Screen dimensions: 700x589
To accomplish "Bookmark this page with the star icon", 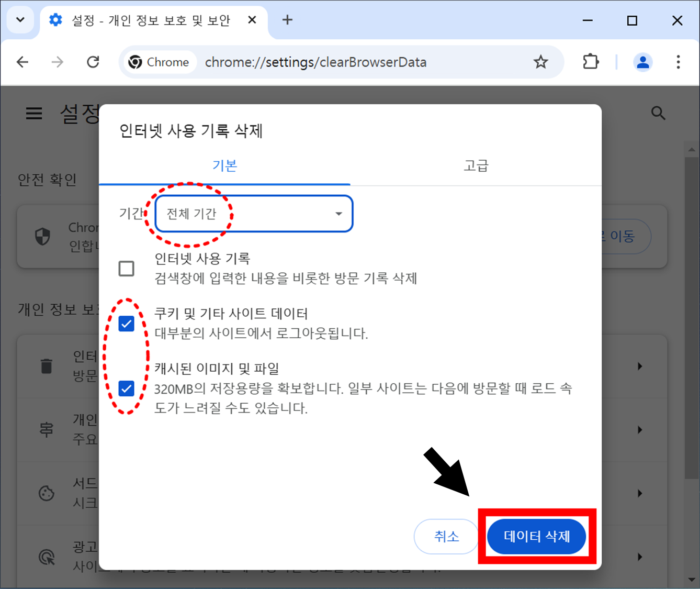I will pos(541,62).
